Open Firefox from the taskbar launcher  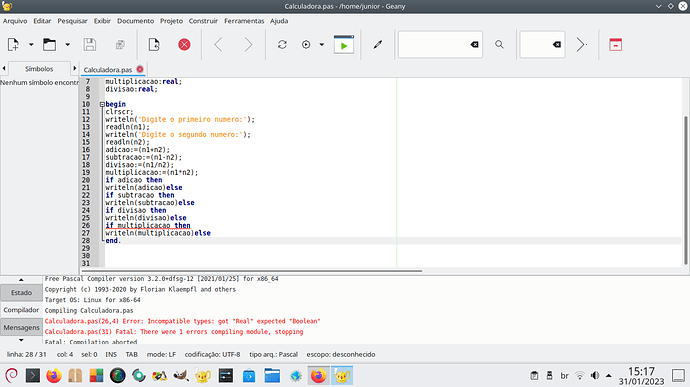pyautogui.click(x=54, y=376)
